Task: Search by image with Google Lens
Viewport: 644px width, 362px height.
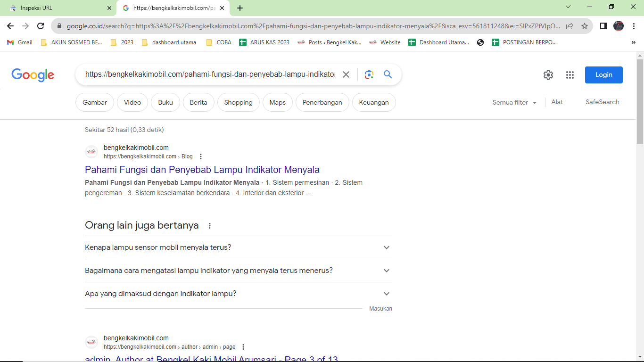Action: (369, 74)
